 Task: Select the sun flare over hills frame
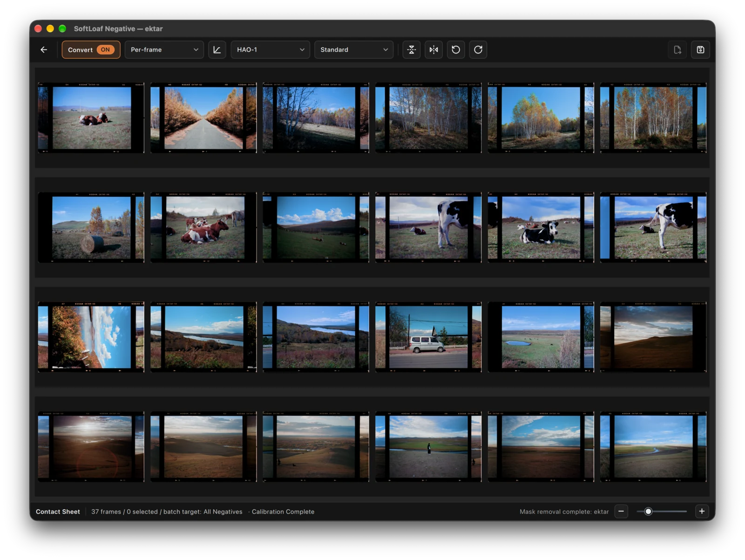point(91,447)
